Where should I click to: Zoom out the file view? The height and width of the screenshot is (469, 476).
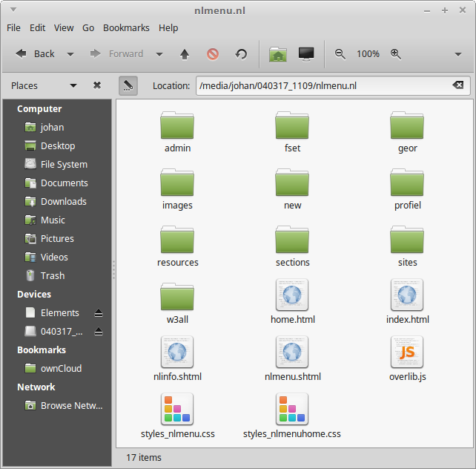point(340,54)
